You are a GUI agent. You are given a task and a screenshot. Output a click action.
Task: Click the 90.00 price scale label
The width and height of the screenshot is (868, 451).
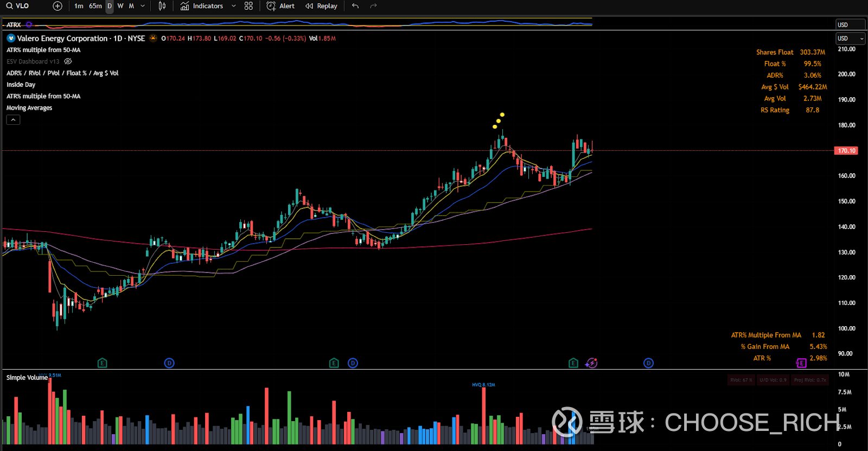tap(845, 354)
